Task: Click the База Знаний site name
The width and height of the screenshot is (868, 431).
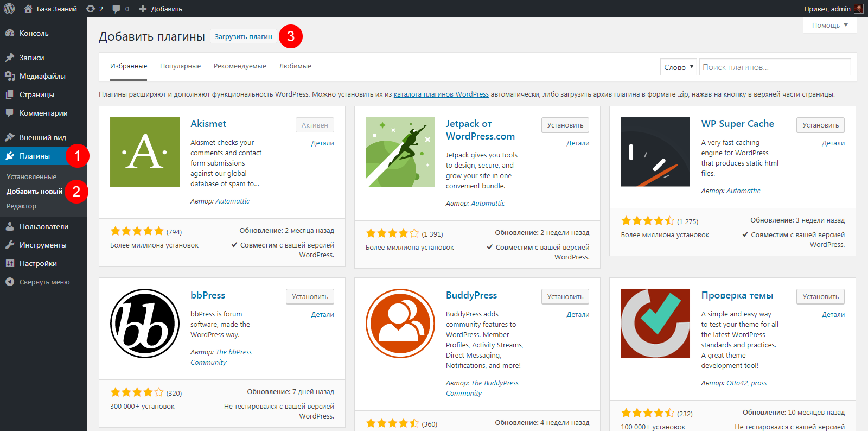Action: (57, 9)
